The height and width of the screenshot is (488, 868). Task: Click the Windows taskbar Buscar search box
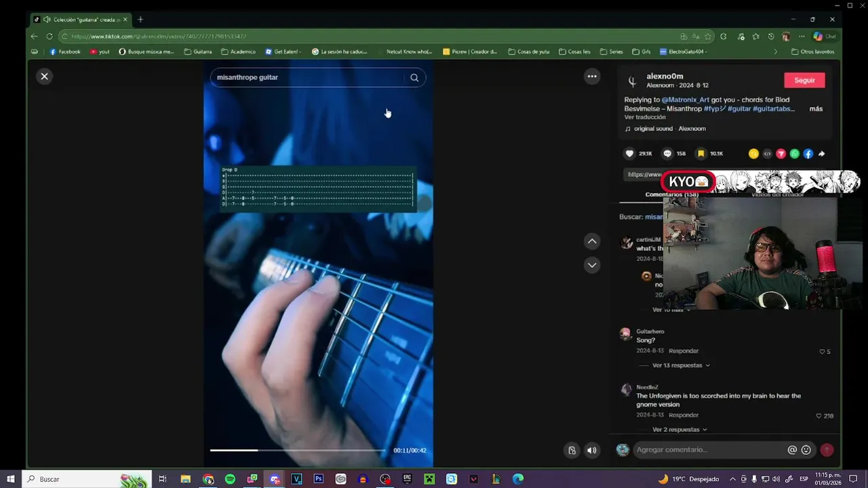tap(87, 479)
